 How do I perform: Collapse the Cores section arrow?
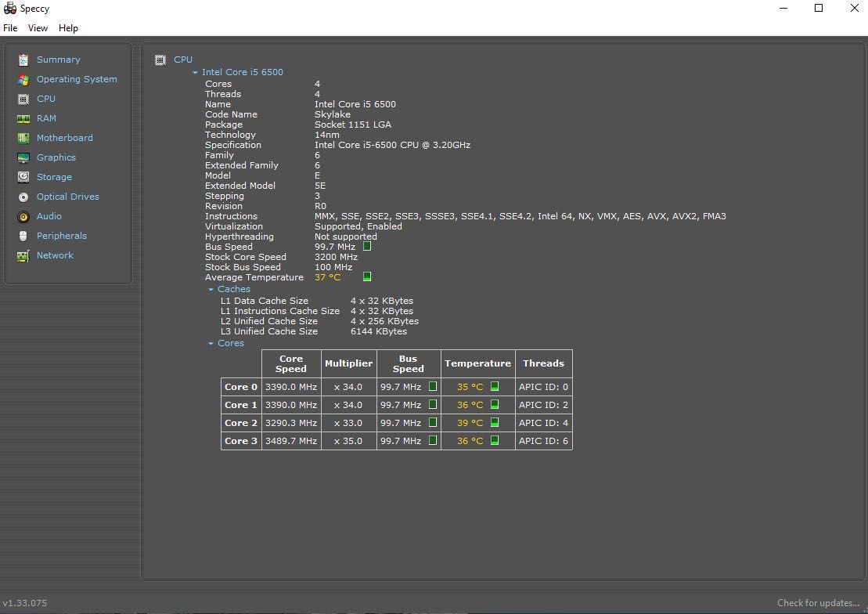pos(211,344)
